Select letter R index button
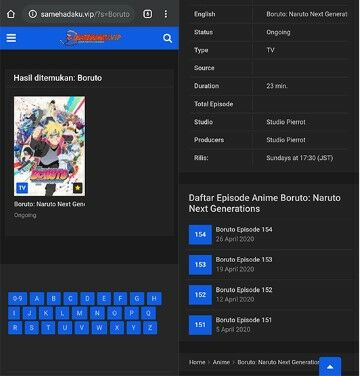This screenshot has height=376, width=360. [15, 328]
